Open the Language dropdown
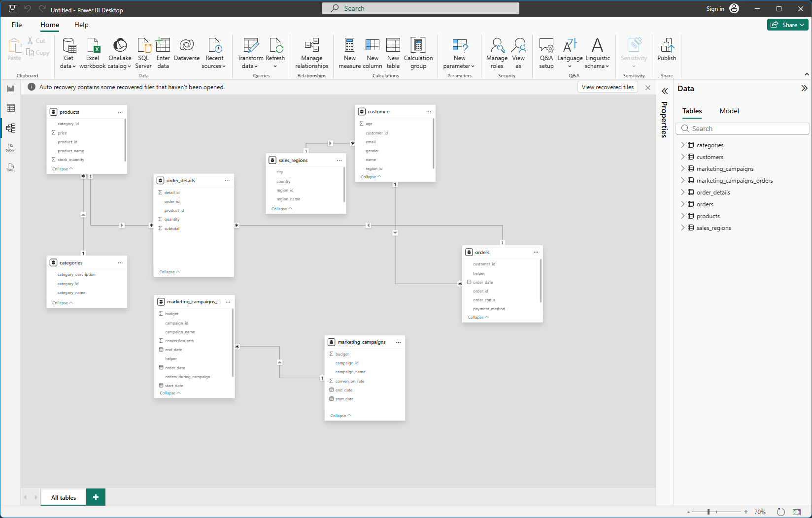This screenshot has width=812, height=518. tap(570, 66)
